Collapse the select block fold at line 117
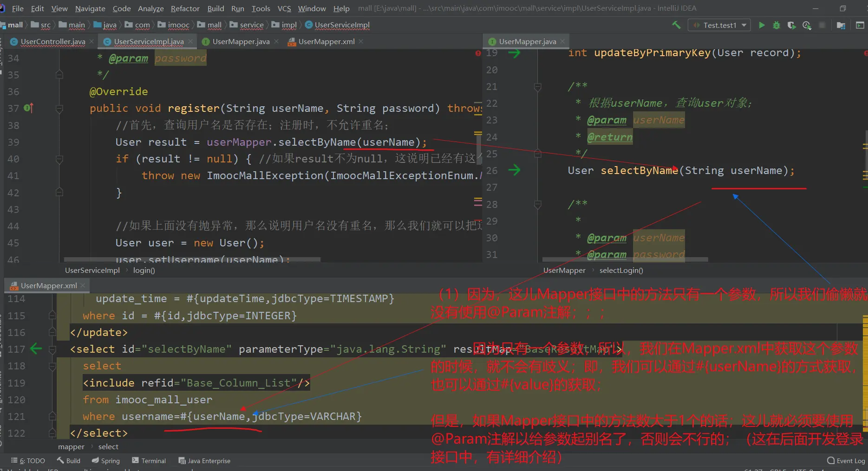868x471 pixels. [52, 349]
